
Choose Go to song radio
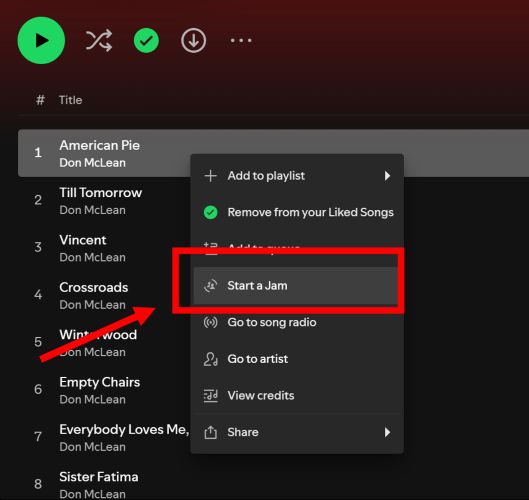297,322
